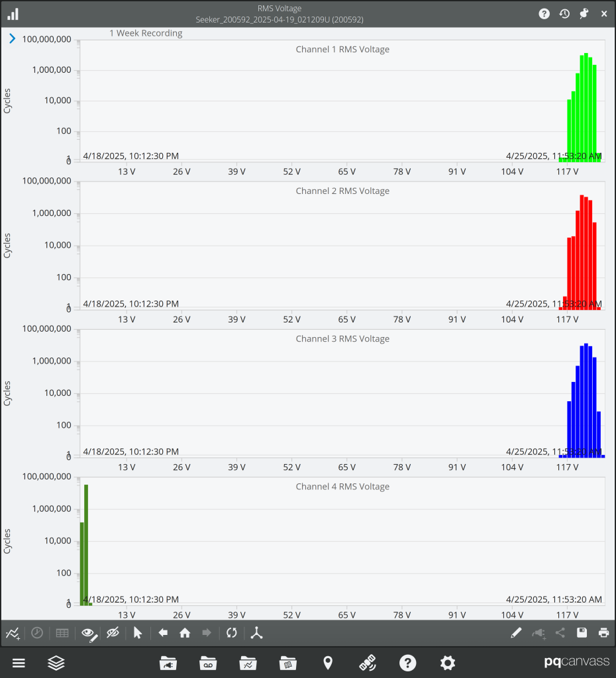
Task: Open the hamburger main menu
Action: click(19, 663)
